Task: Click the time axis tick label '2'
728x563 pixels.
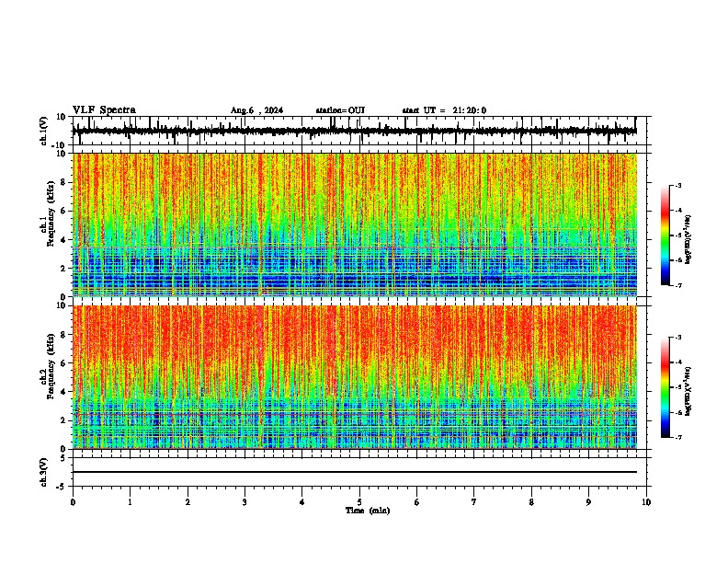Action: click(x=188, y=502)
